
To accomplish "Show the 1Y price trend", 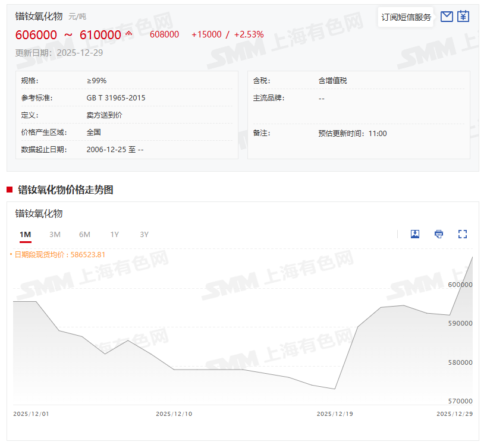I will [x=114, y=234].
